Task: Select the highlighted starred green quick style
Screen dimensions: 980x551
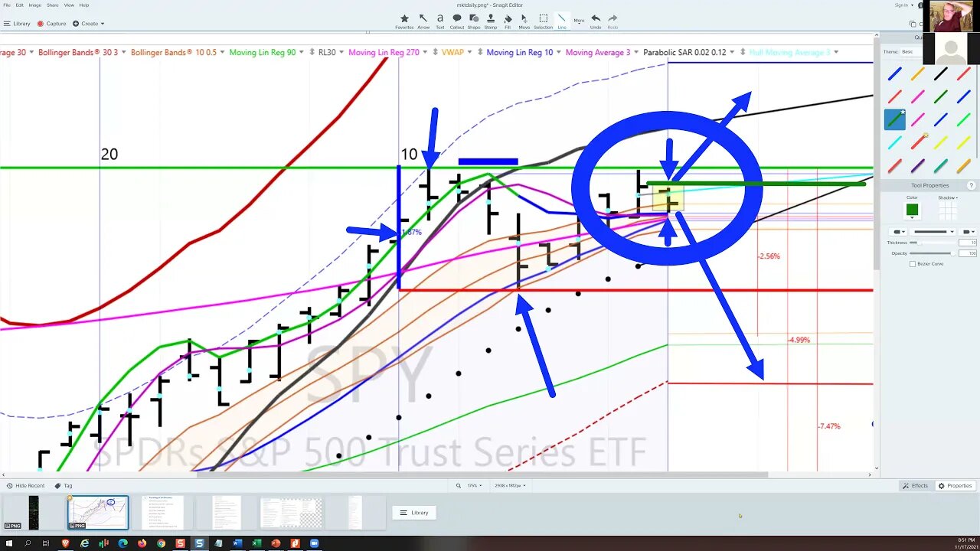Action: pyautogui.click(x=895, y=119)
